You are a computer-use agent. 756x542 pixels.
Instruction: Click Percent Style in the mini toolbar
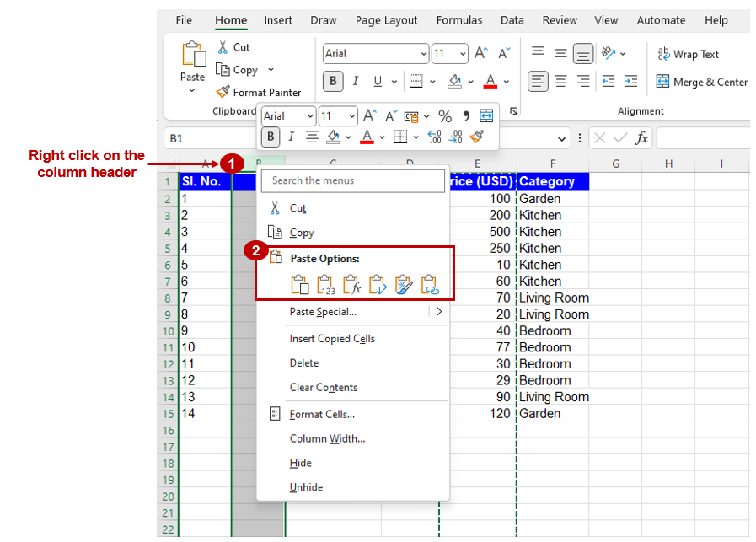click(x=445, y=116)
